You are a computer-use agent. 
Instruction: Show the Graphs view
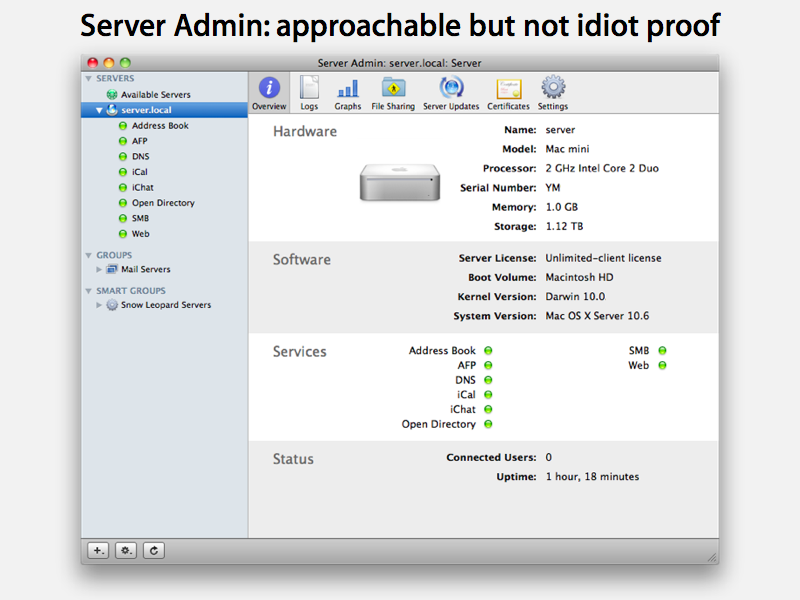pyautogui.click(x=348, y=93)
